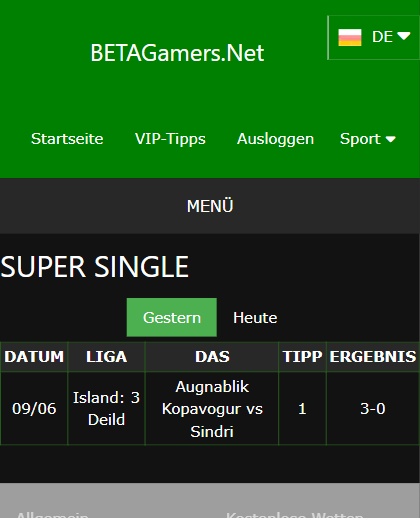Click the SUPER SINGLE heading
Image resolution: width=420 pixels, height=518 pixels.
tap(95, 267)
